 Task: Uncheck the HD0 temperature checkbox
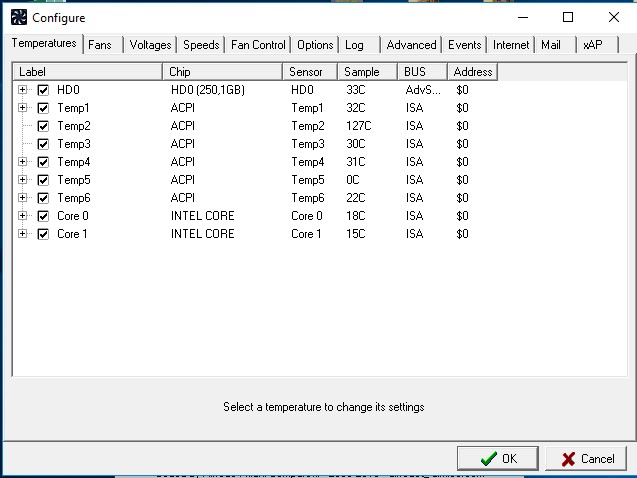tap(43, 90)
